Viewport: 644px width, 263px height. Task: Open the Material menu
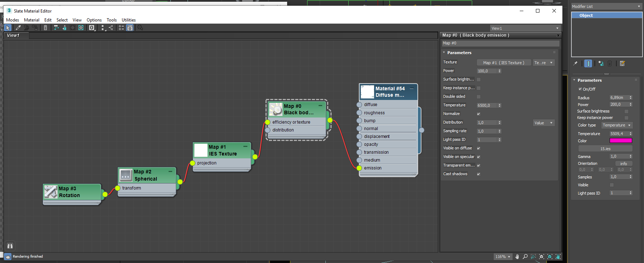32,20
